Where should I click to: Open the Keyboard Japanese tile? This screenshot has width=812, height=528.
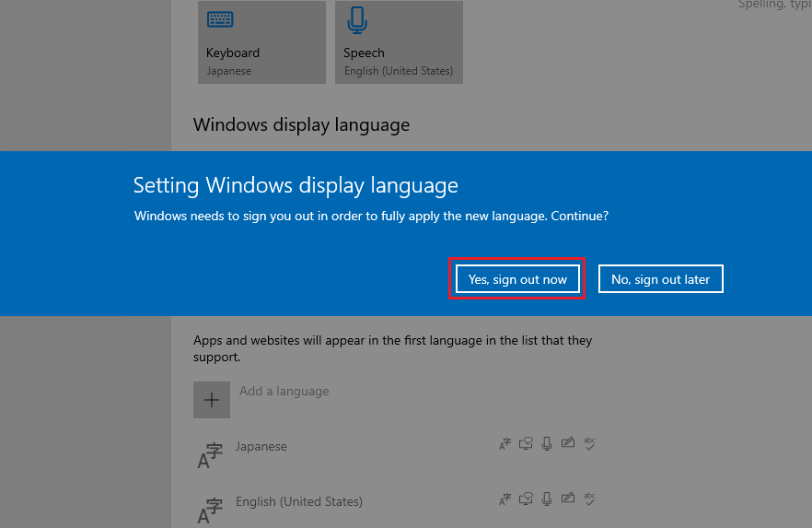[x=261, y=42]
